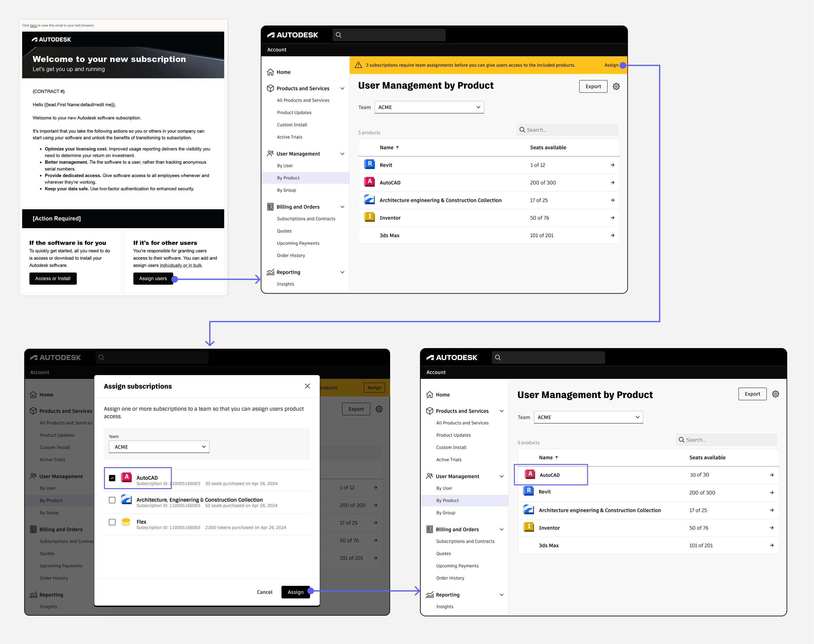Click Cancel in the Assign subscriptions dialog
This screenshot has width=814, height=644.
tap(265, 592)
